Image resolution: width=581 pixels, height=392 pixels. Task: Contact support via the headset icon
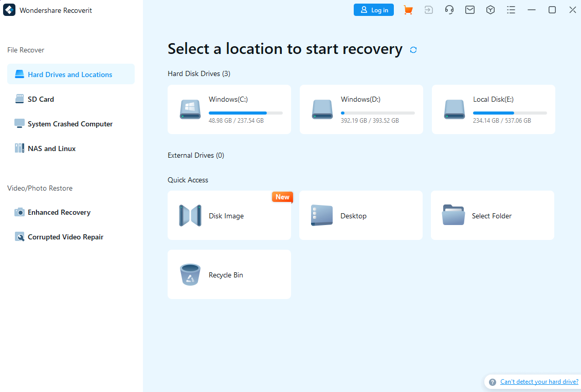(x=449, y=9)
